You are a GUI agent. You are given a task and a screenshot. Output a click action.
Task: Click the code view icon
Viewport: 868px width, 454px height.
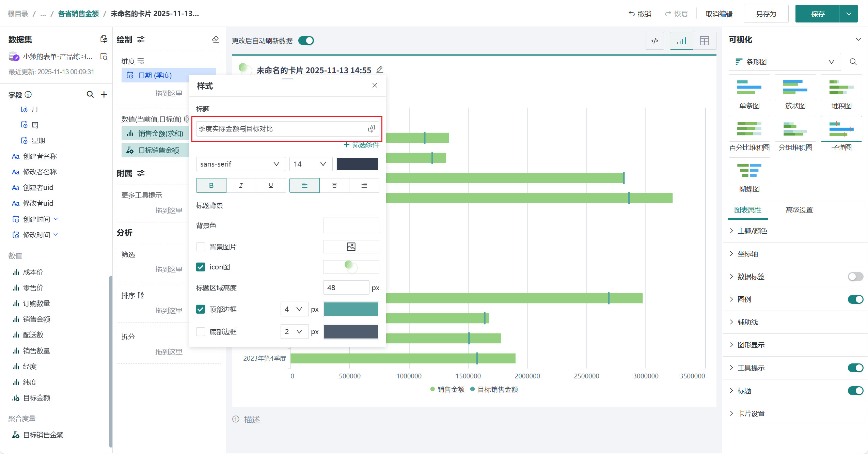pyautogui.click(x=654, y=41)
